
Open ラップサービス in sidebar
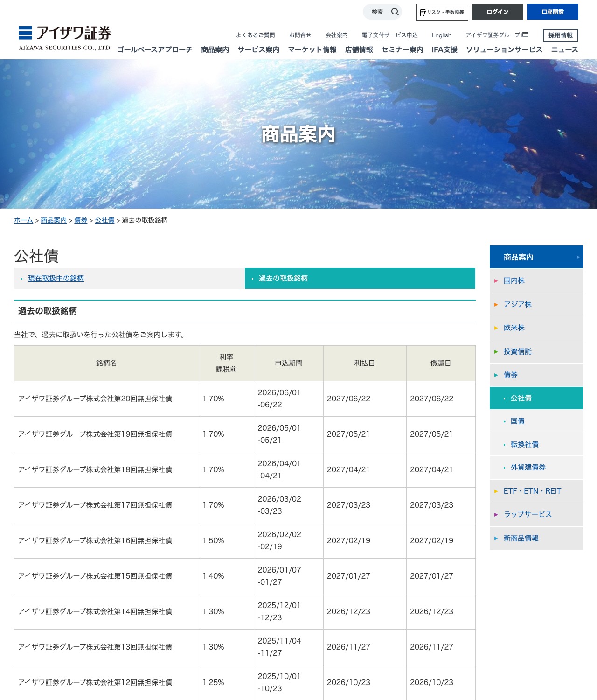point(536,514)
